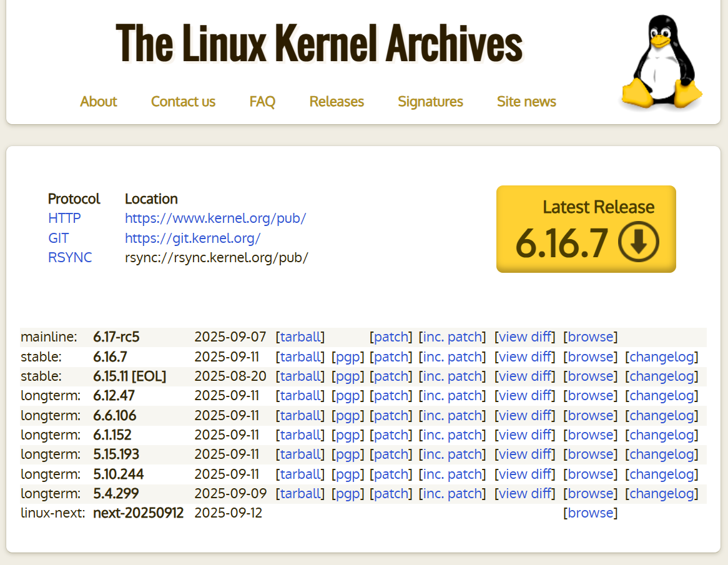Click the version 5.4.299 text

[x=116, y=494]
